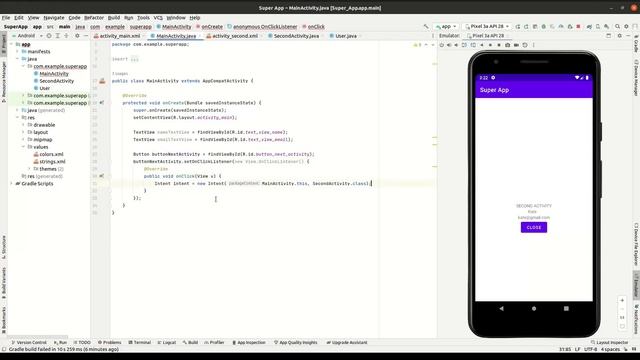The image size is (640, 360).
Task: Open Pixel 3a API 28 device dropdown
Action: (x=487, y=27)
